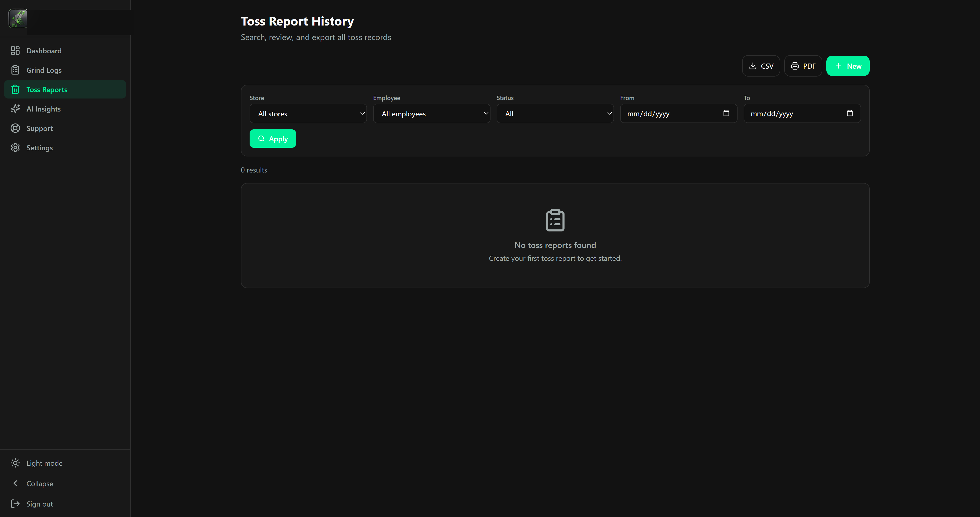
Task: Open the From date calendar picker
Action: pyautogui.click(x=726, y=113)
